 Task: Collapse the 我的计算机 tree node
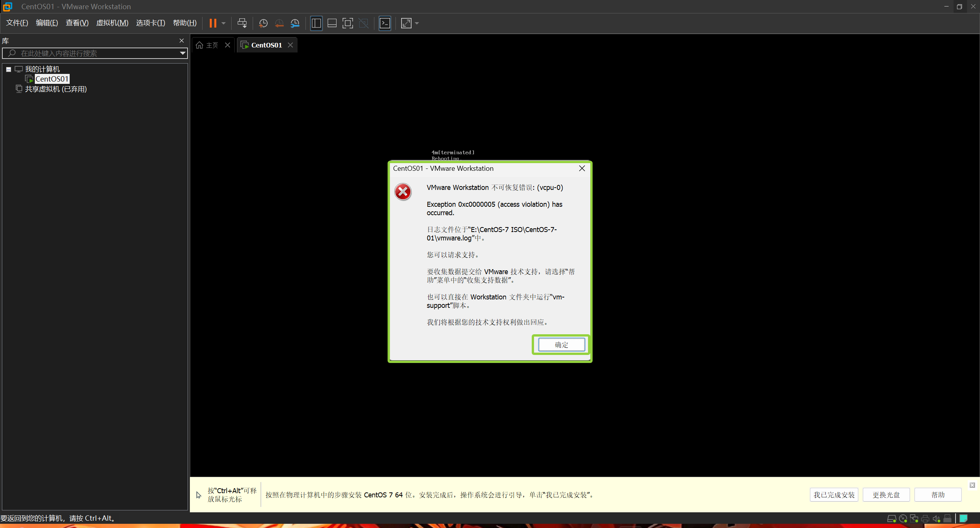[8, 69]
